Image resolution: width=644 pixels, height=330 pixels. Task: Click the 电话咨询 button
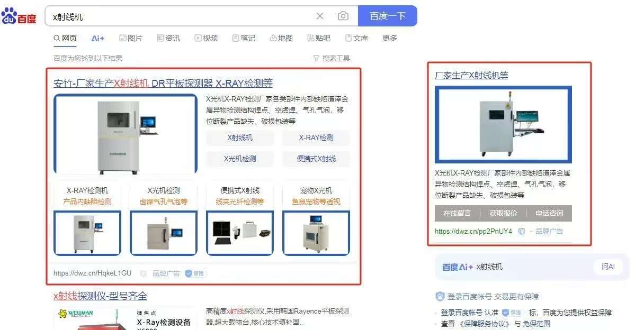point(549,213)
